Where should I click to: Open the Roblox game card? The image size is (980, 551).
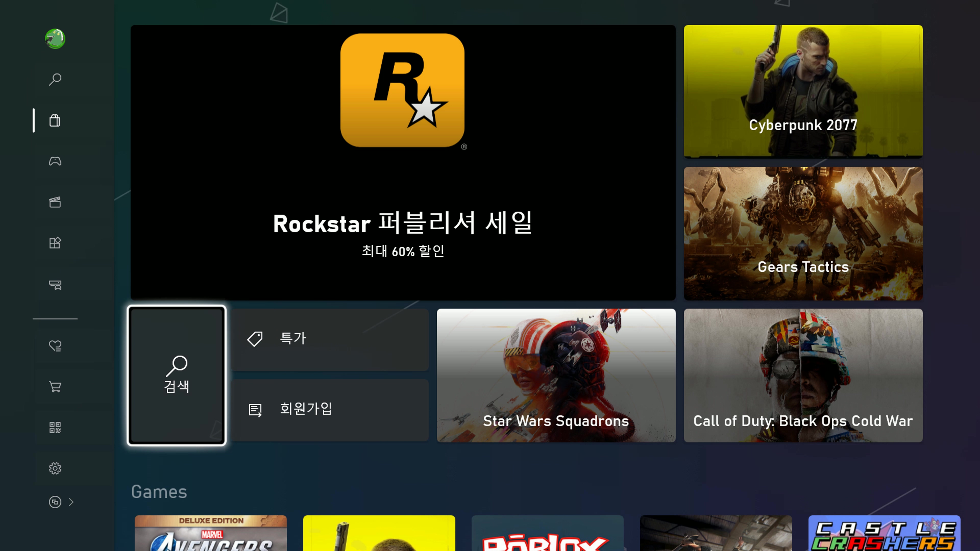click(547, 533)
